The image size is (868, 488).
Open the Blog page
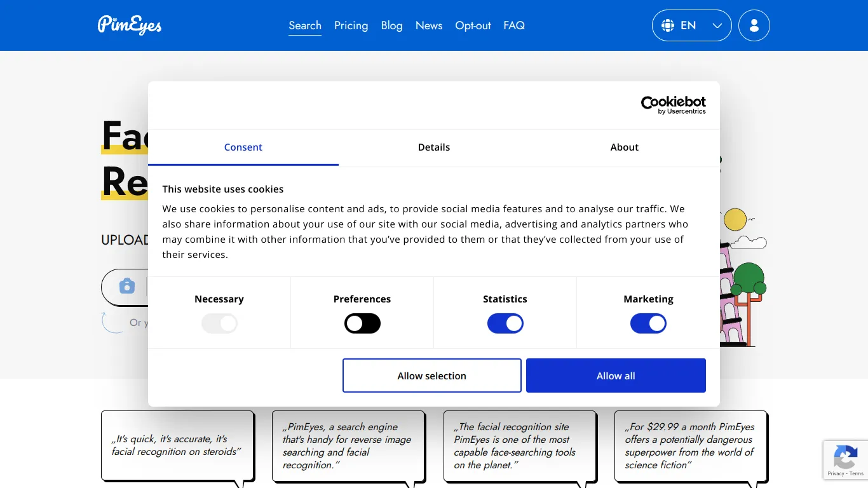pyautogui.click(x=392, y=25)
